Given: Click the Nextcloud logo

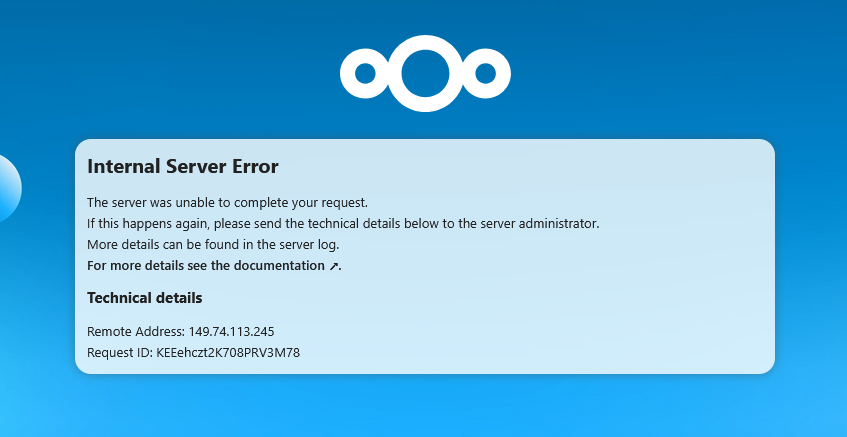Looking at the screenshot, I should (425, 73).
